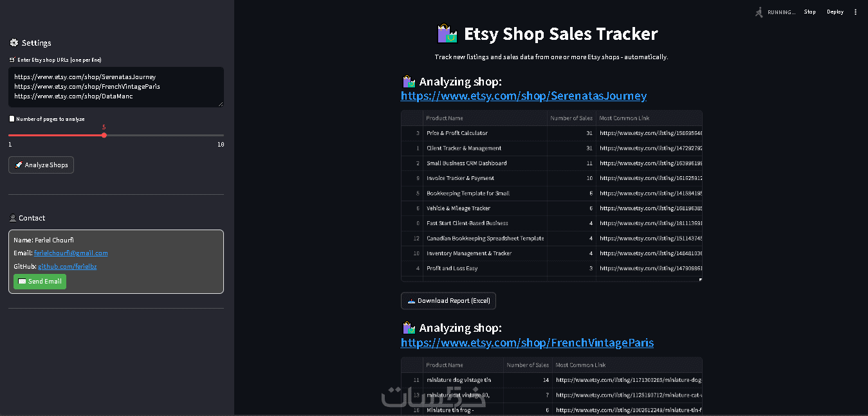Click the miniature-dog listing link cell
The height and width of the screenshot is (416, 868).
tap(627, 380)
